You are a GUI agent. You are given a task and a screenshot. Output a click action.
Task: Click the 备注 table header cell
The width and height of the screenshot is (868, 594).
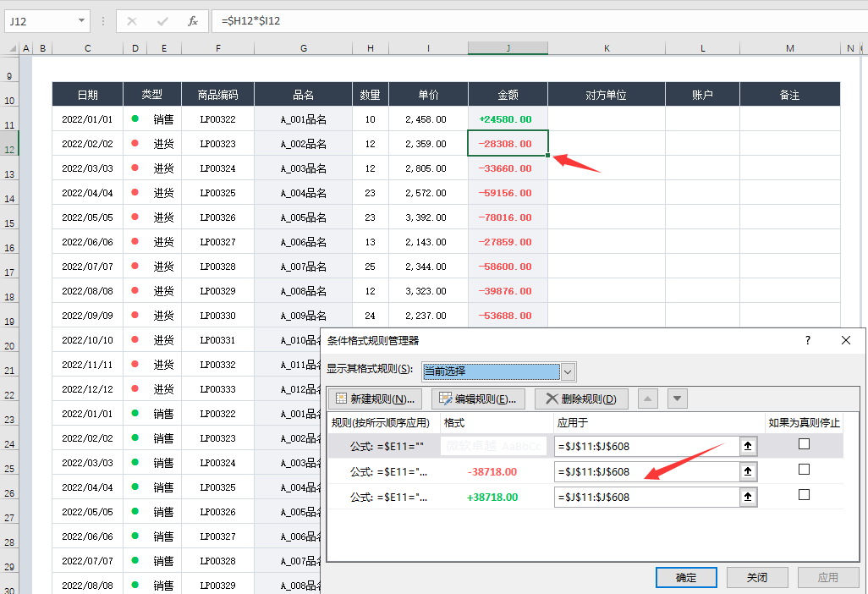(790, 95)
